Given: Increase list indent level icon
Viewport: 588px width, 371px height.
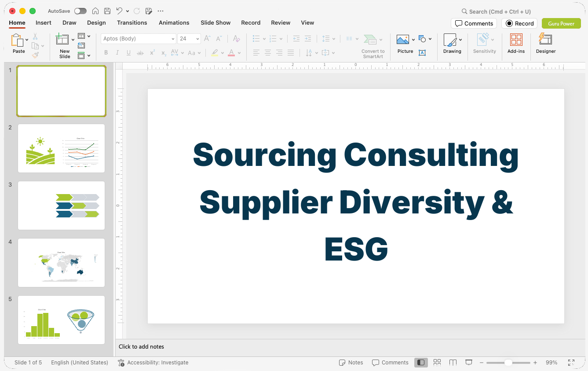Looking at the screenshot, I should click(x=308, y=39).
